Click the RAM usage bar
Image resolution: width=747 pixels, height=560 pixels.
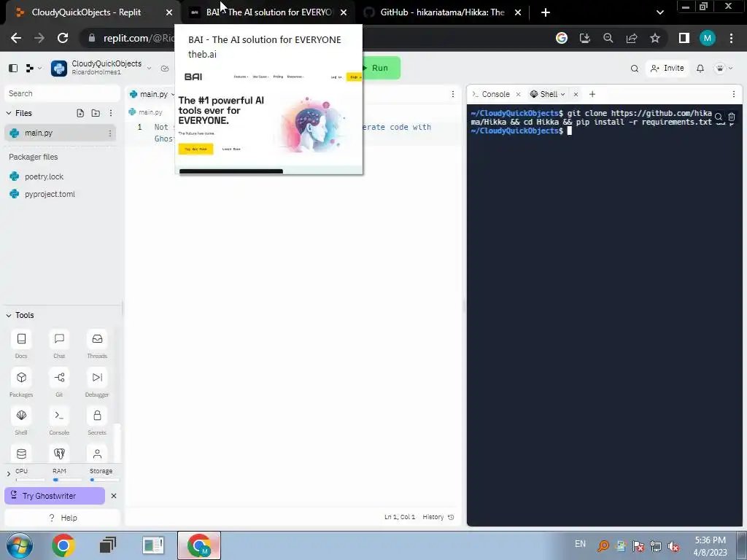click(x=67, y=480)
